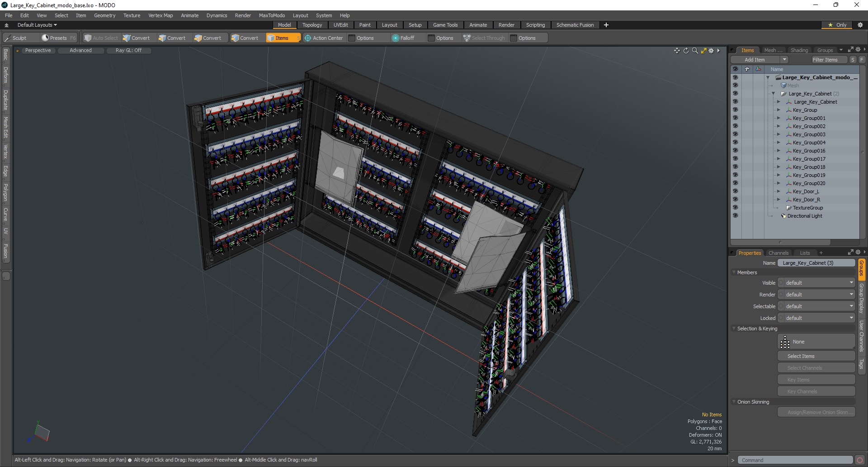This screenshot has height=467, width=868.
Task: Open the Default Layouts dropdown
Action: tap(37, 25)
